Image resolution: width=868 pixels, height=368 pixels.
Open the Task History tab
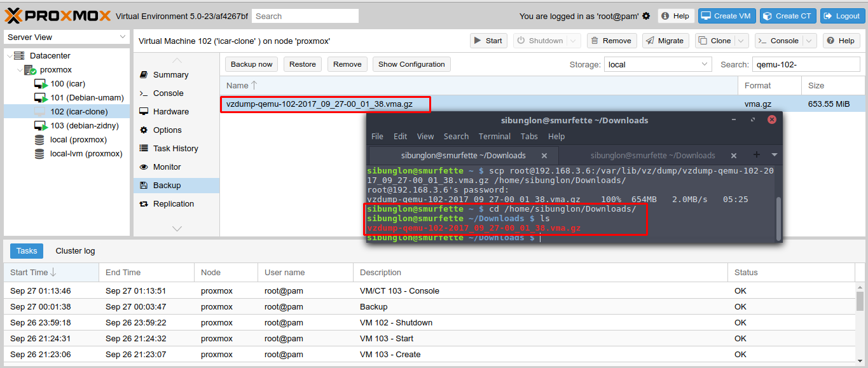coord(177,149)
